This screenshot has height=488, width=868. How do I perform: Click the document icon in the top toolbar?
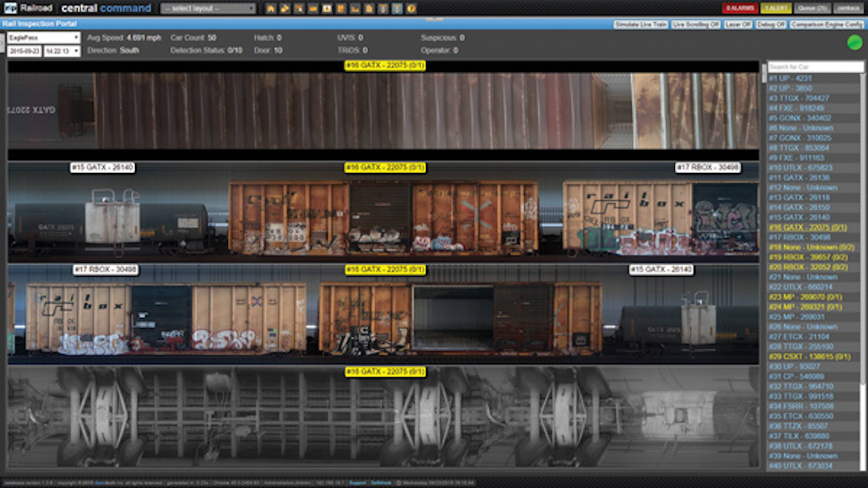pyautogui.click(x=369, y=8)
